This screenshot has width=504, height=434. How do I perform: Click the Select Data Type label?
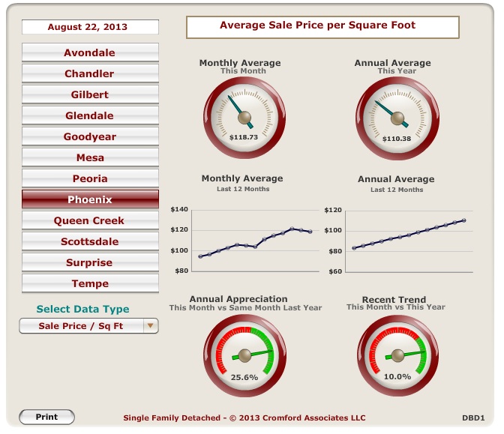pos(83,309)
